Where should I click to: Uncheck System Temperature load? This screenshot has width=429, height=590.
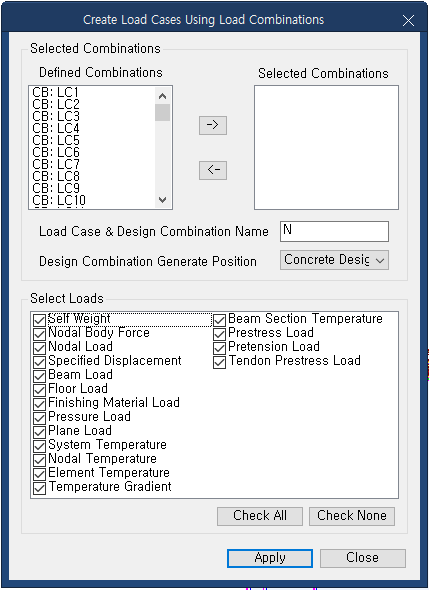coord(39,446)
